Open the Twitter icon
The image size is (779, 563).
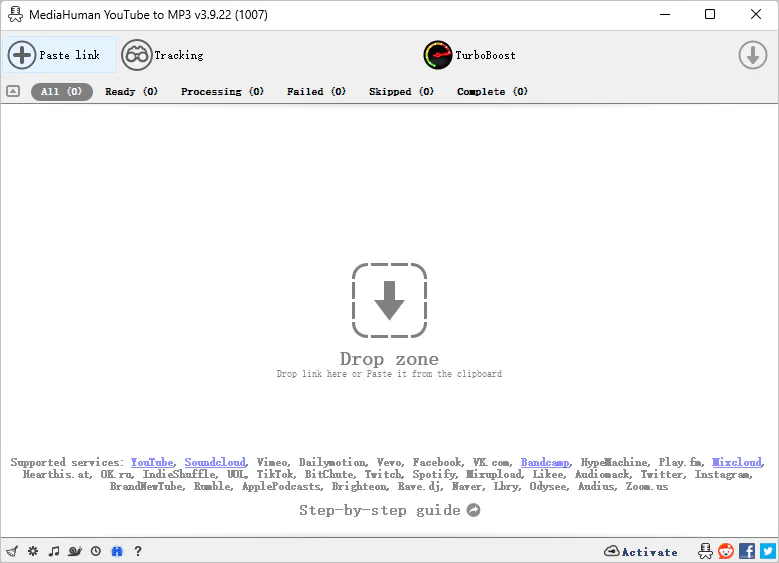(x=768, y=551)
